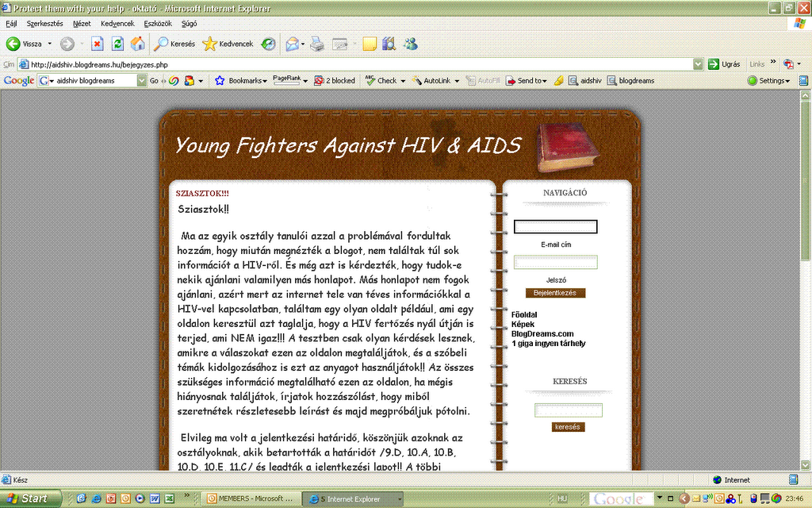The width and height of the screenshot is (812, 508).
Task: Open Mail button dropdown arrow
Action: click(303, 44)
